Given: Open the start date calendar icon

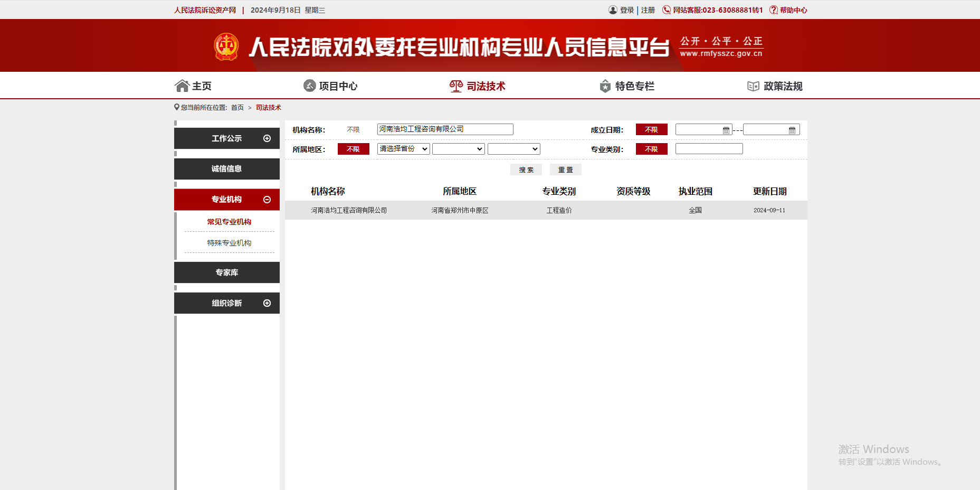Looking at the screenshot, I should coord(726,129).
